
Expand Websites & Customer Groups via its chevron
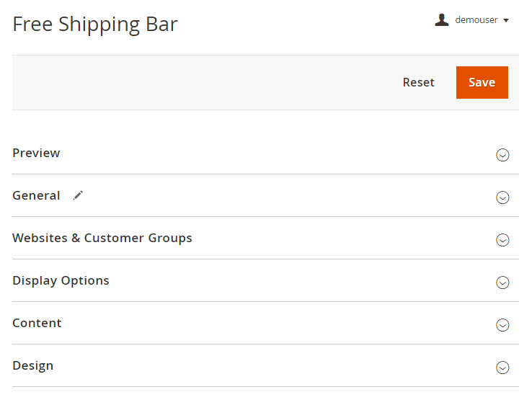tap(502, 240)
